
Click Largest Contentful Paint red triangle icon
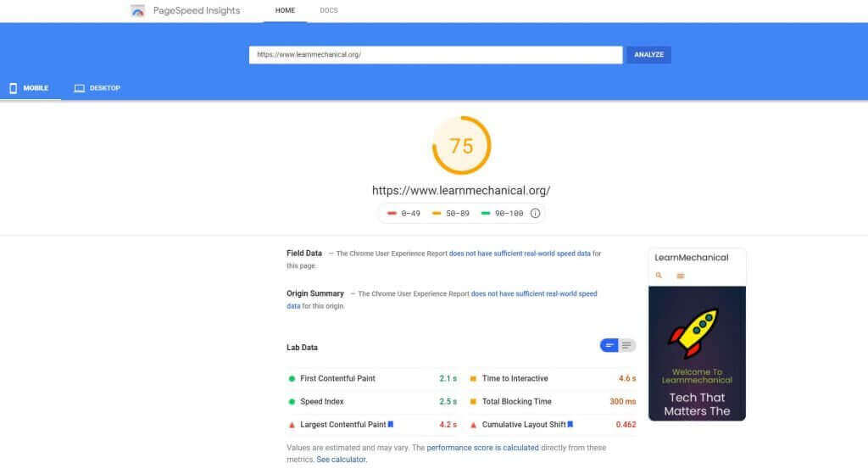(x=292, y=426)
